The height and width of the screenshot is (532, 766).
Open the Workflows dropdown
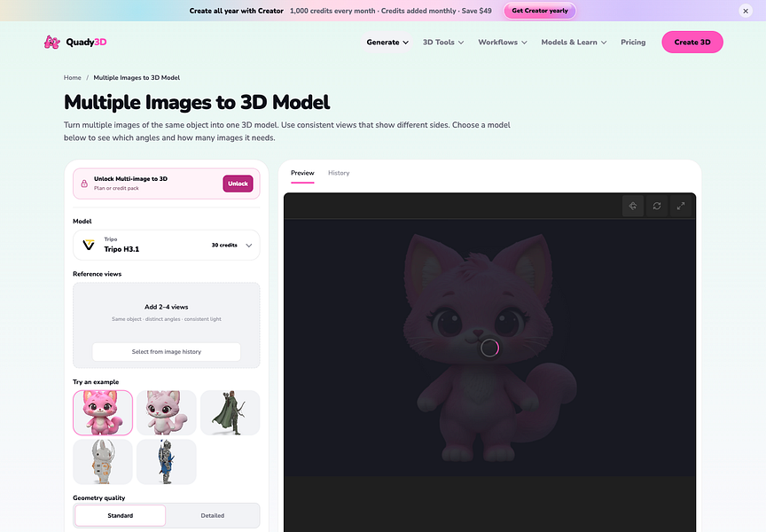click(502, 42)
